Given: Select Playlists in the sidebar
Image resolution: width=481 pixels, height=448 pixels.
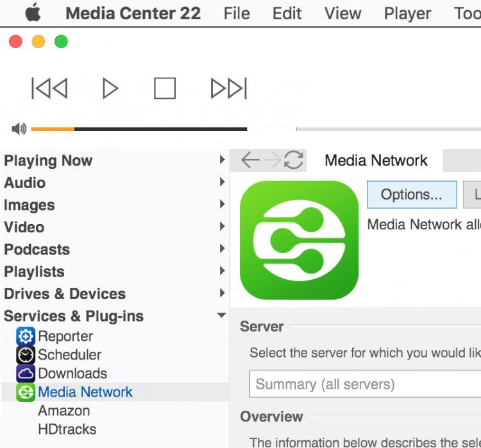Looking at the screenshot, I should tap(35, 271).
